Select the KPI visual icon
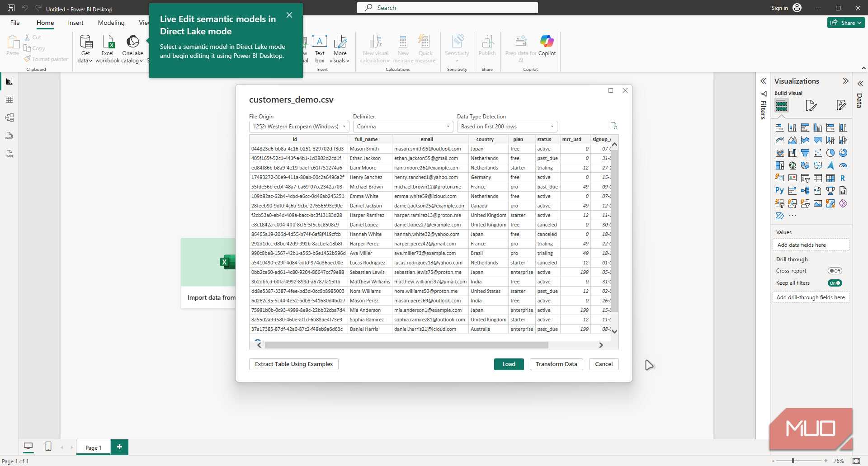The height and width of the screenshot is (466, 868). 792,179
